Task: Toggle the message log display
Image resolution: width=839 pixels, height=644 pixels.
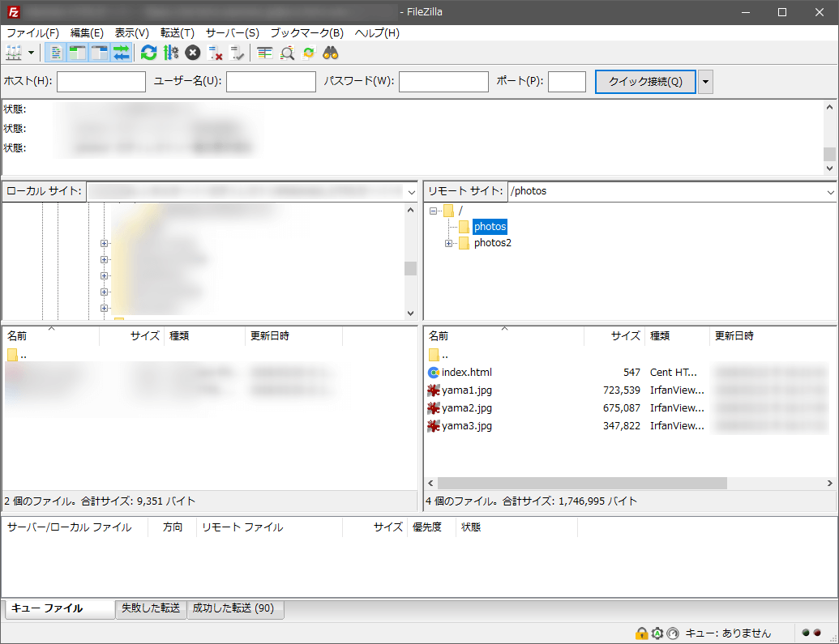Action: (x=55, y=53)
